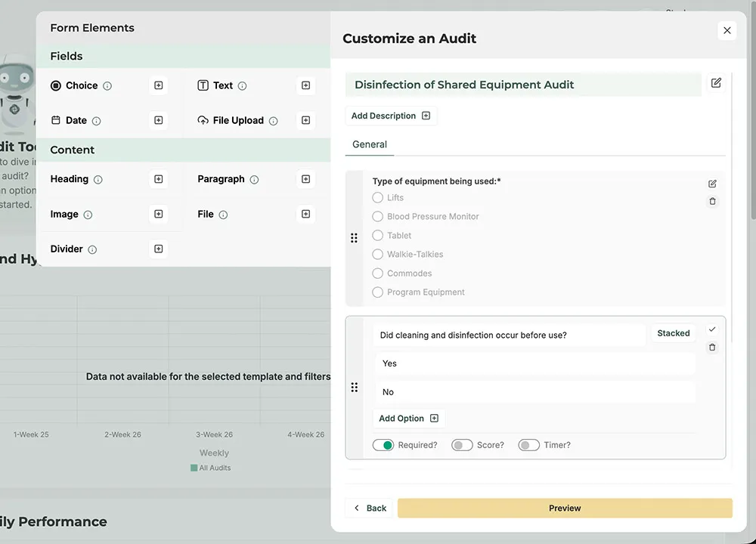Show info tooltip for Choice field
The height and width of the screenshot is (544, 756).
[x=107, y=86]
